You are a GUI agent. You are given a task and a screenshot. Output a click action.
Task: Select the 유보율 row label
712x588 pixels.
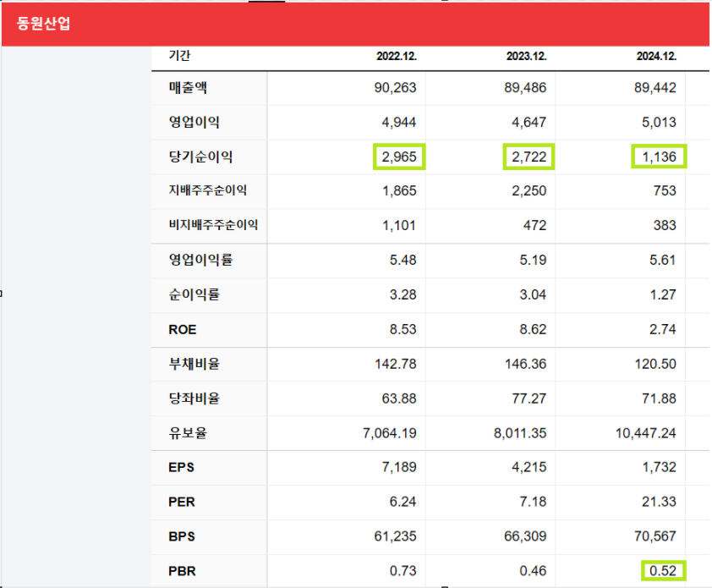click(x=188, y=432)
